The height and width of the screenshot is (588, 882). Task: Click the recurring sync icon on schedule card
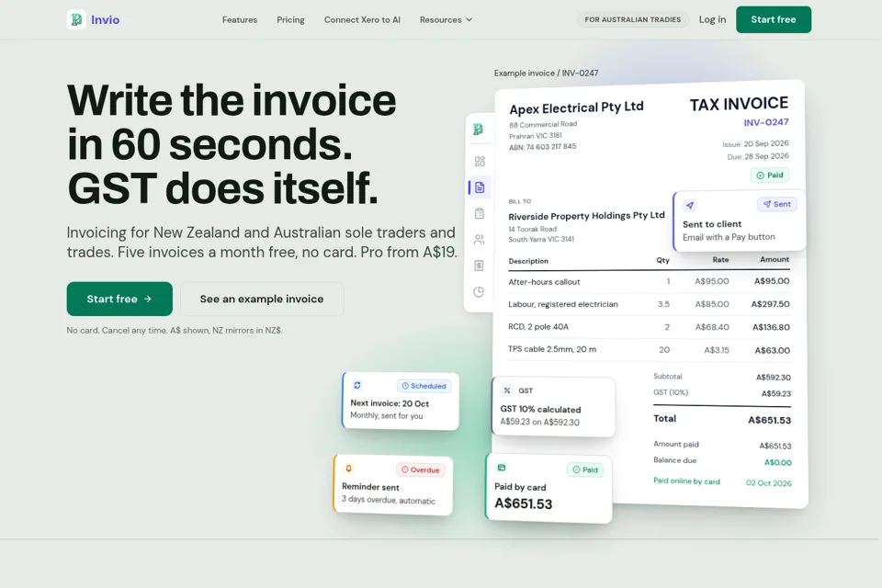(x=357, y=386)
